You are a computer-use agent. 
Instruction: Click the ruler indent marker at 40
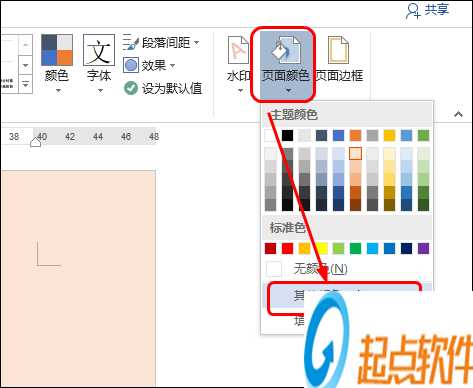[x=35, y=143]
